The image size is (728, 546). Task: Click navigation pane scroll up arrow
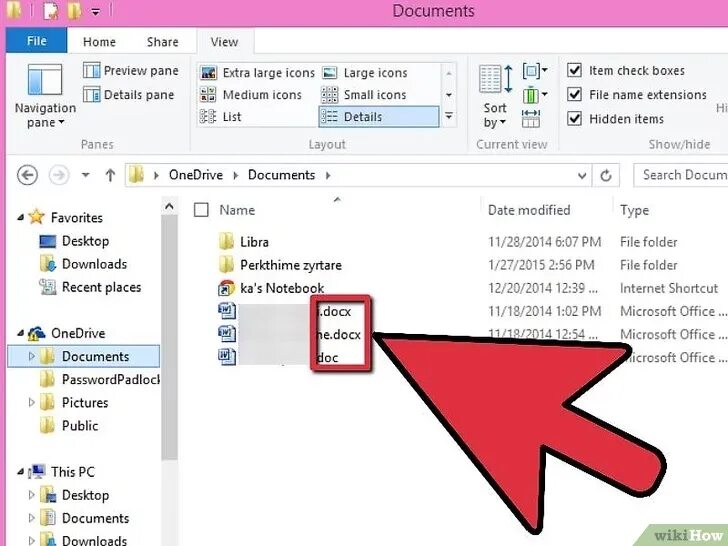point(169,206)
